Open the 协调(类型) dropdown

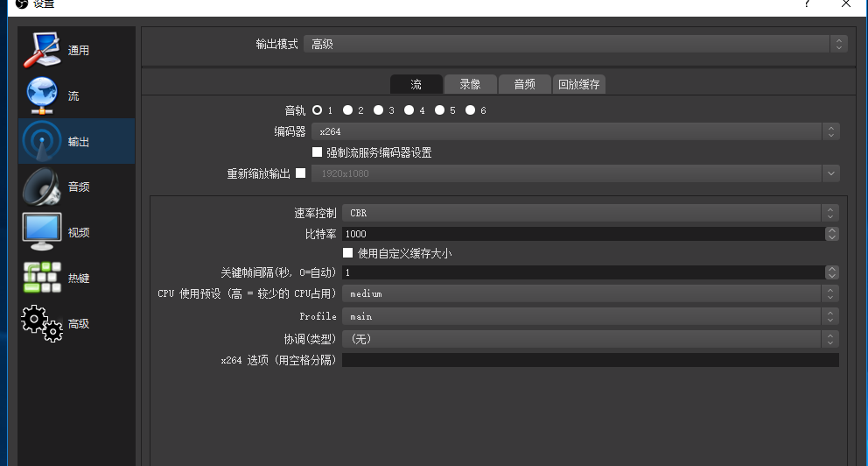(x=591, y=339)
